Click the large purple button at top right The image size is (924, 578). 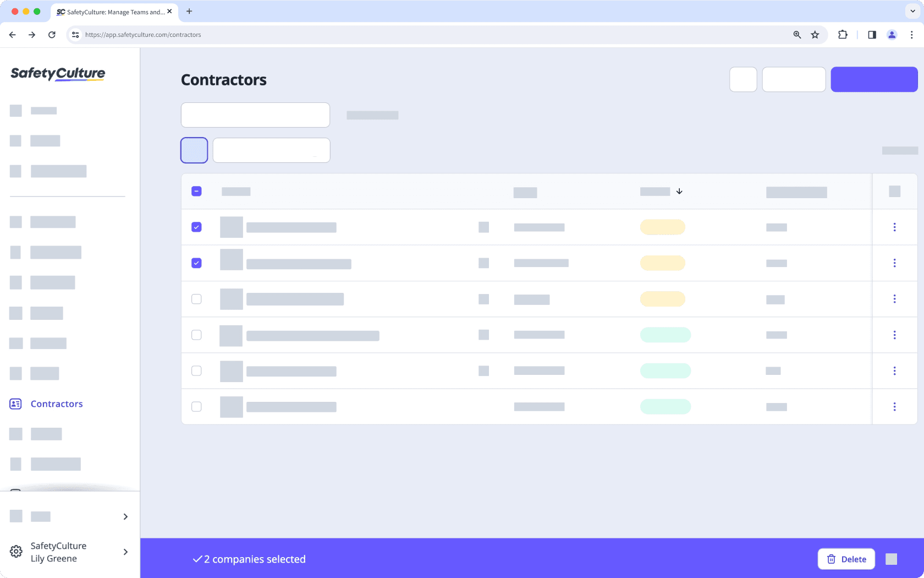(874, 79)
